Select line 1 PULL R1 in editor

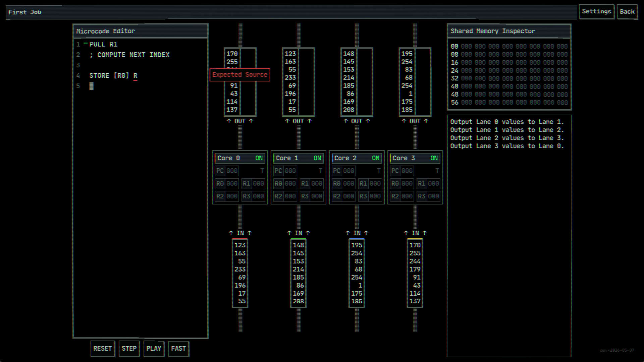tap(103, 44)
